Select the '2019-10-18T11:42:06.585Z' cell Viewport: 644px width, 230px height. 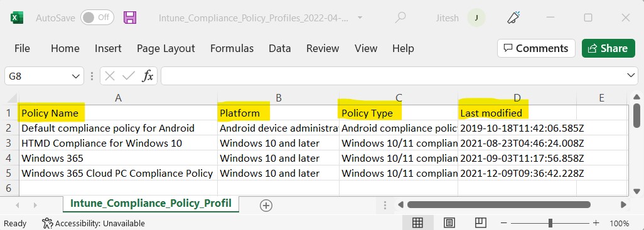point(517,128)
